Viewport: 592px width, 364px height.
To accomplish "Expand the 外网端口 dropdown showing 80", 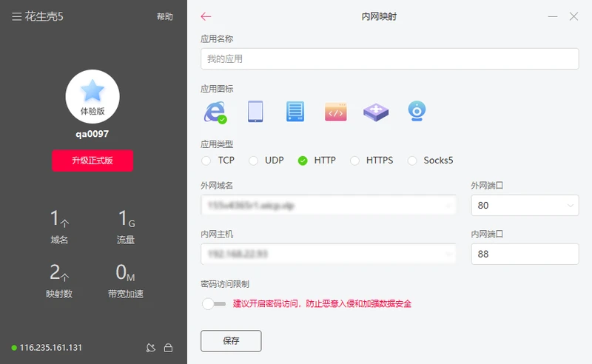I will tap(525, 206).
